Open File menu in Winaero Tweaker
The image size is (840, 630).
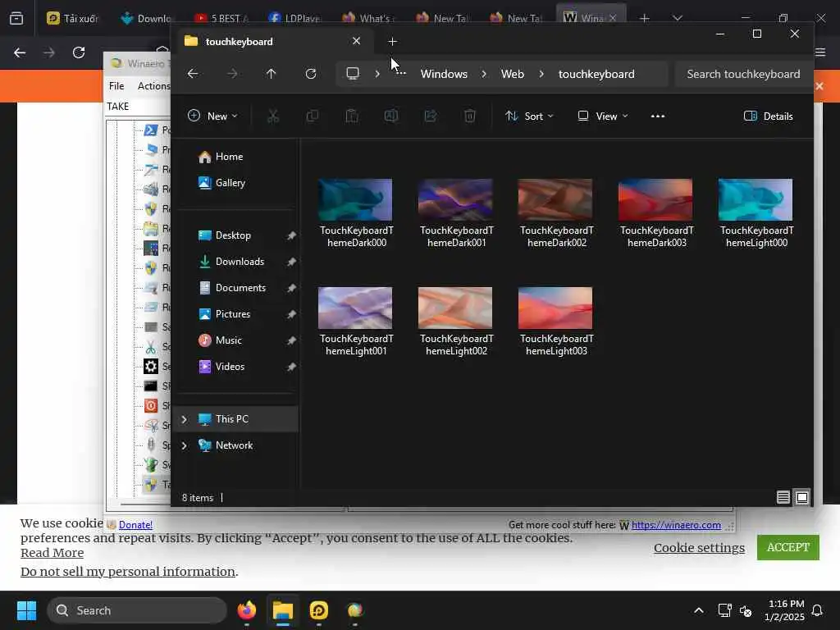(116, 85)
